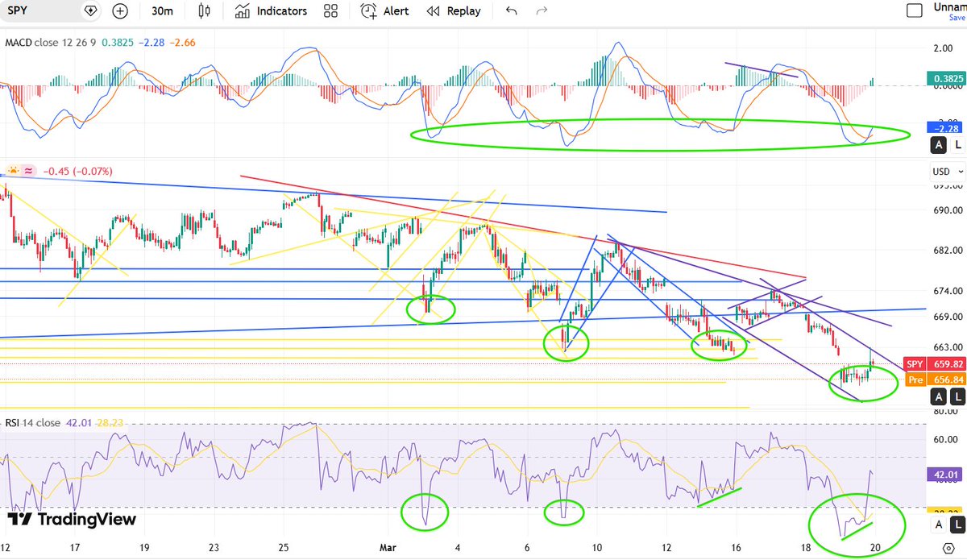Undo the last chart action
Screen dimensions: 967x560
pyautogui.click(x=511, y=11)
